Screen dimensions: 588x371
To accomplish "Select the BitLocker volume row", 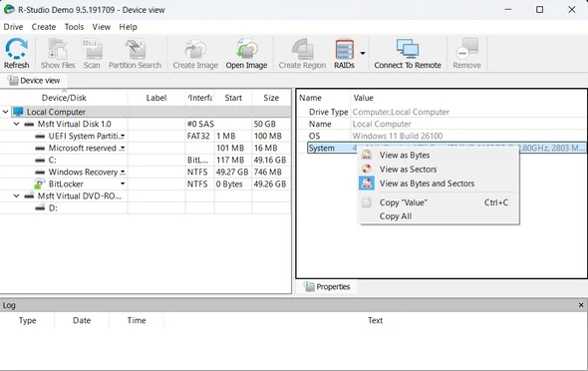I will (x=146, y=184).
